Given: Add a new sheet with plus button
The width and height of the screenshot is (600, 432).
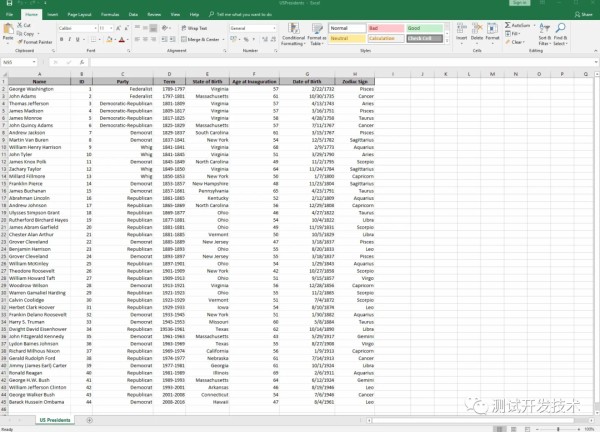Looking at the screenshot, I should 89,420.
